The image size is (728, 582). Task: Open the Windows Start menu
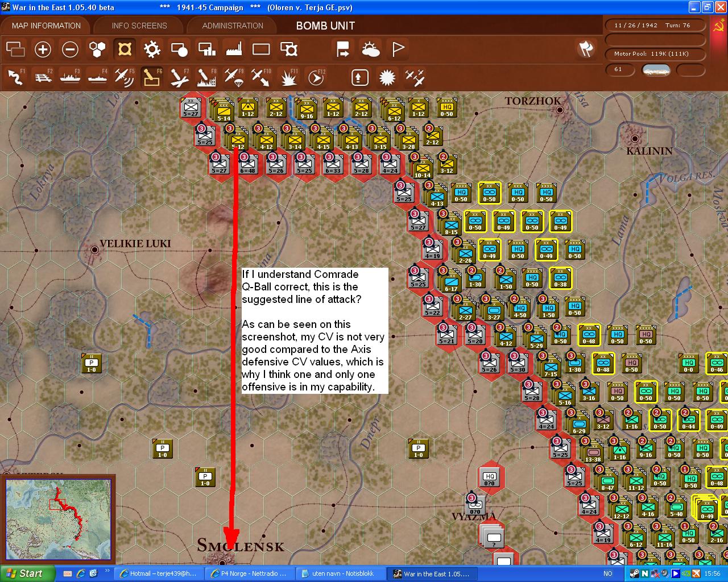[x=27, y=573]
